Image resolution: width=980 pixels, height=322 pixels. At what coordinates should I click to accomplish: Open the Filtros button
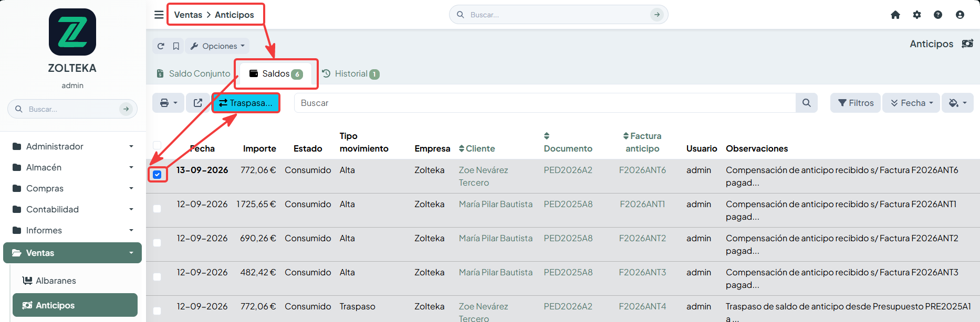point(856,103)
